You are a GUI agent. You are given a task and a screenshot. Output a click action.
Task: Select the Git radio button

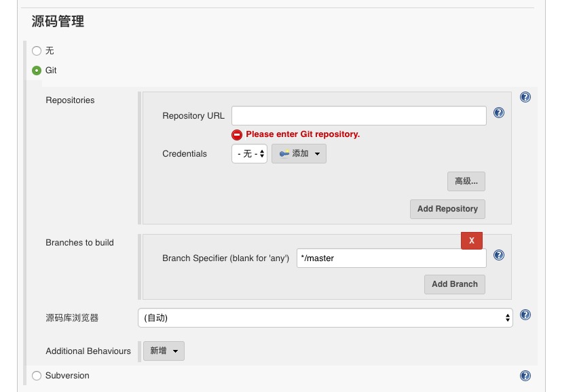[x=37, y=71]
